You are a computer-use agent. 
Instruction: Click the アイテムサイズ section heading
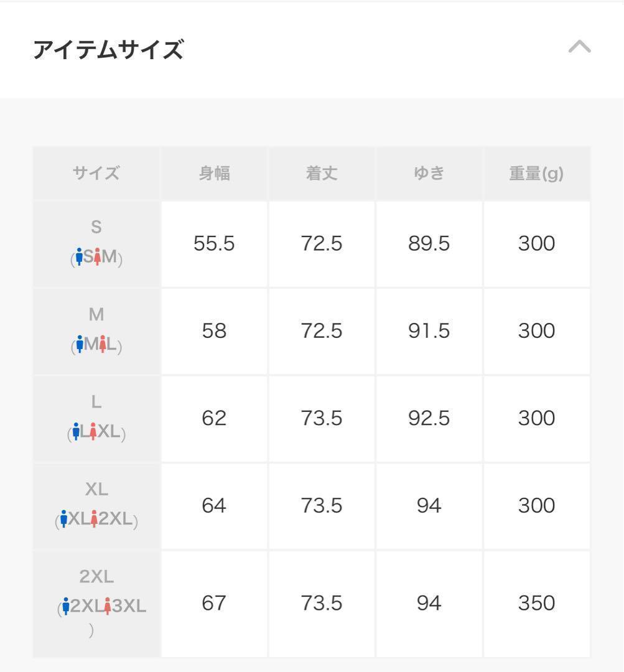108,49
